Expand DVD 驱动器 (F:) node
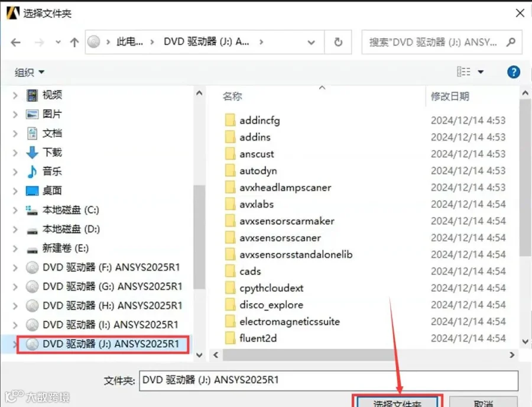This screenshot has width=532, height=407. [x=15, y=268]
